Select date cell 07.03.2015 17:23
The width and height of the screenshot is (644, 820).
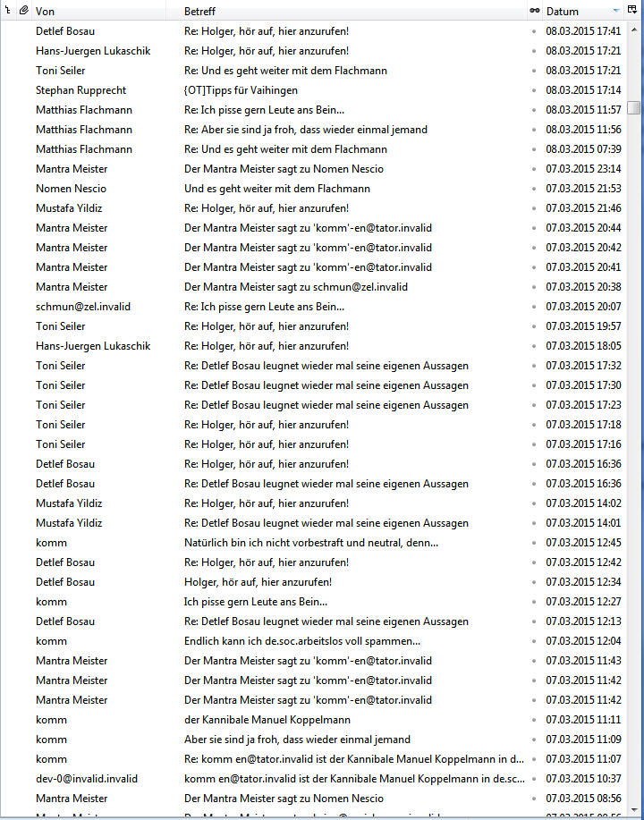pos(583,405)
